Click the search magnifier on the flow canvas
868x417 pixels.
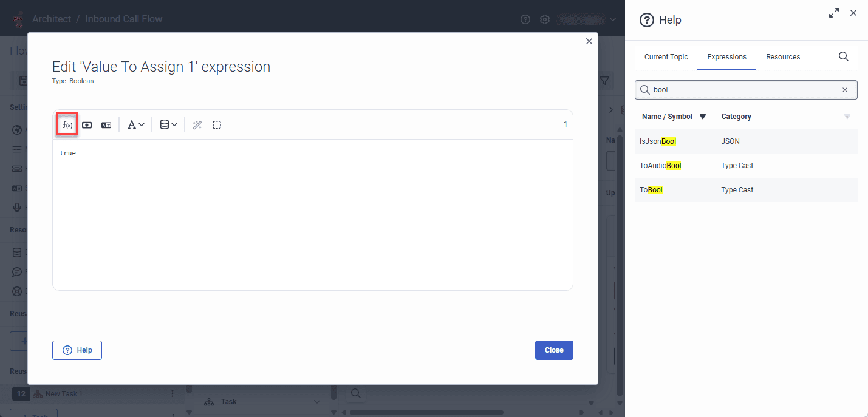(355, 393)
